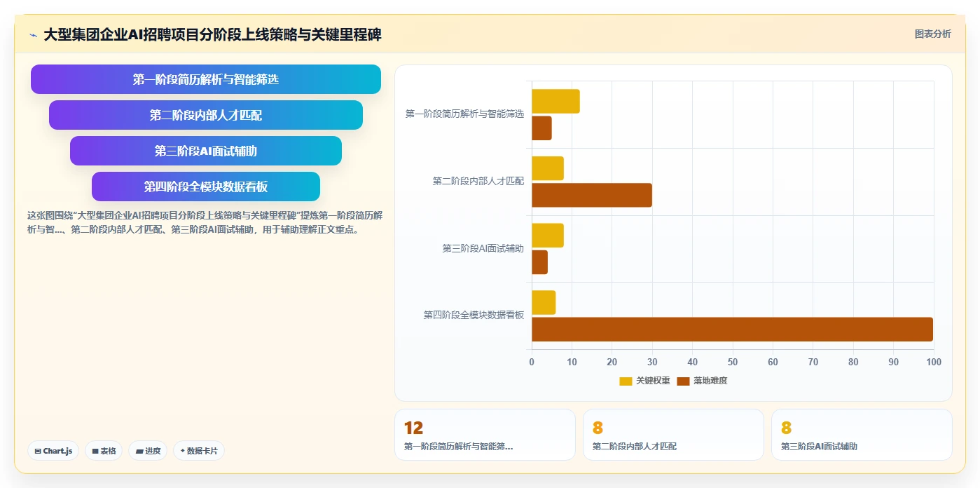Screen dimensions: 980x488
Task: Click the Chart.js tag chip
Action: pyautogui.click(x=53, y=451)
